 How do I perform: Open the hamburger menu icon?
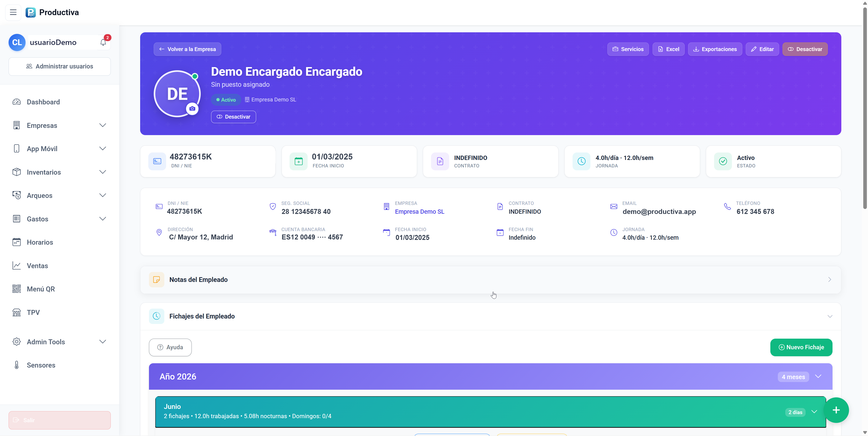(x=13, y=12)
